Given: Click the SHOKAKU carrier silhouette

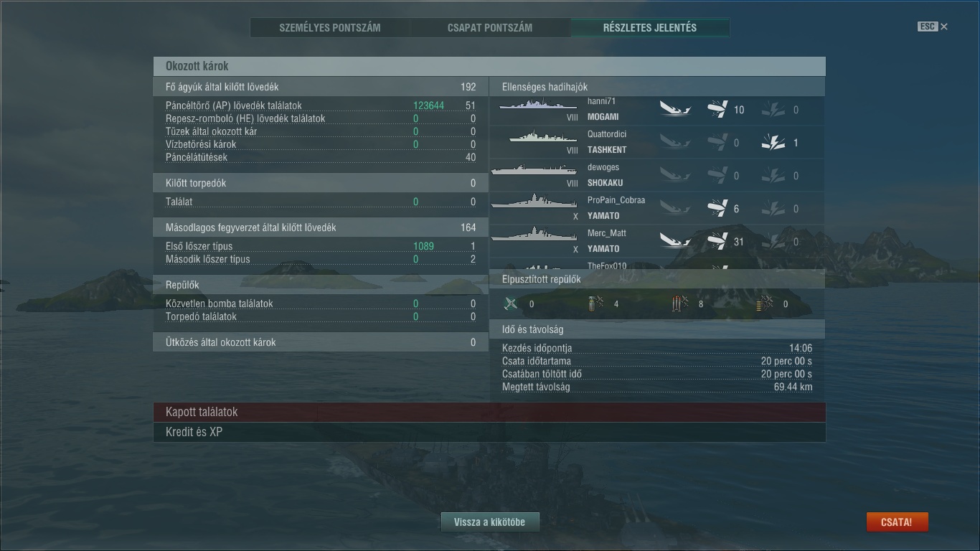Looking at the screenshot, I should click(533, 170).
